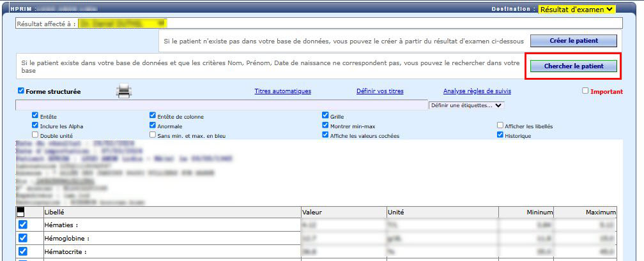Click the title text input field
This screenshot has height=261, width=644.
(x=220, y=105)
